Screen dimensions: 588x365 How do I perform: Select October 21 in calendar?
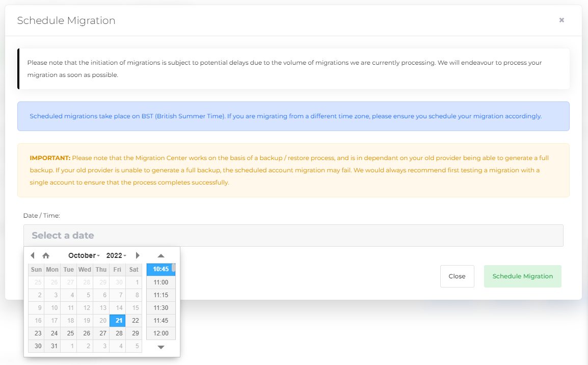(x=117, y=320)
